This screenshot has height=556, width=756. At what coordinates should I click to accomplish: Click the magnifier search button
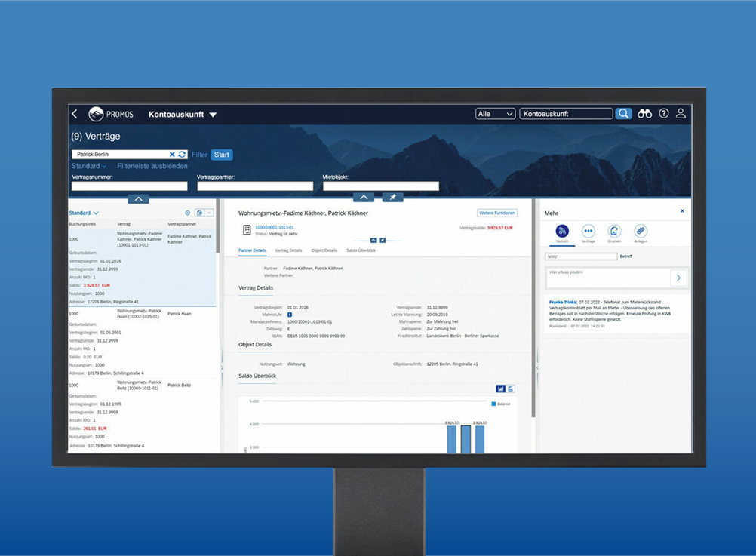tap(623, 114)
